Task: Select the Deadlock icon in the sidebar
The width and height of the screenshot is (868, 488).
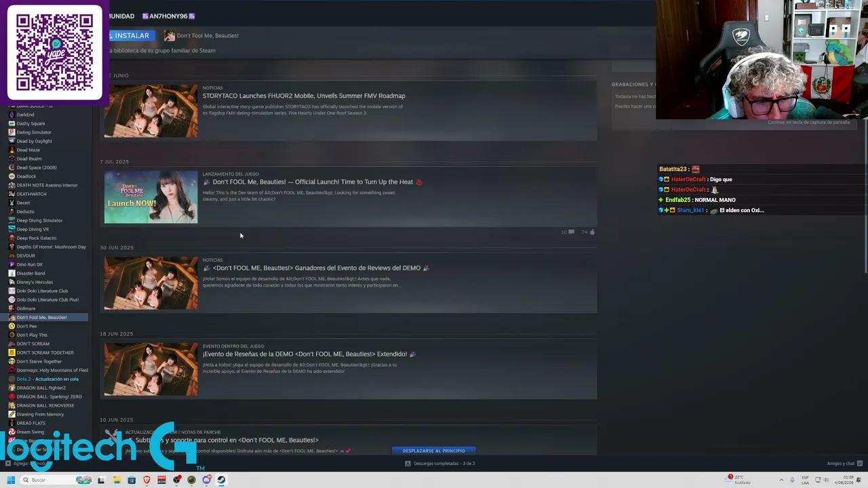Action: coord(12,176)
